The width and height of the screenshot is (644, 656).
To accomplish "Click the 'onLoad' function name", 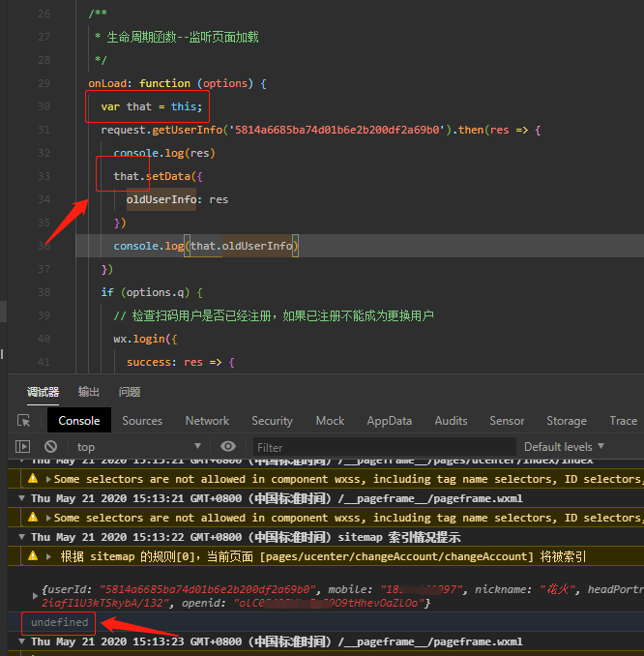I will (x=107, y=83).
